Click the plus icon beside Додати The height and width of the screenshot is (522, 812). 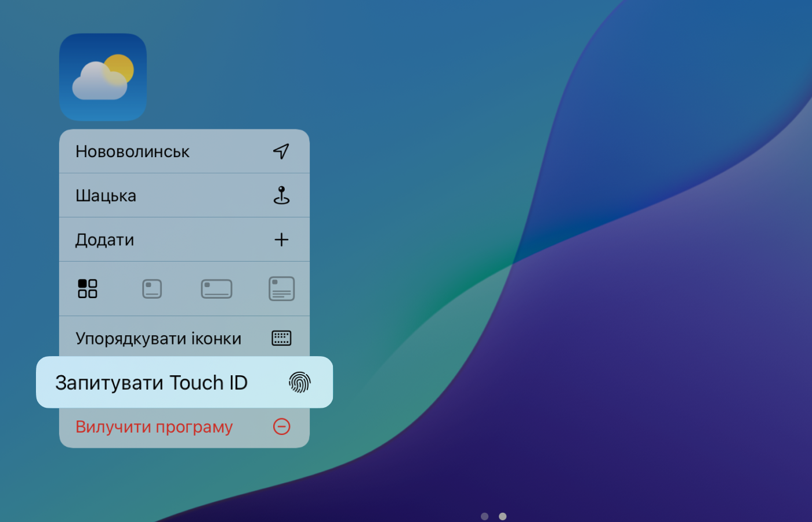tap(281, 240)
